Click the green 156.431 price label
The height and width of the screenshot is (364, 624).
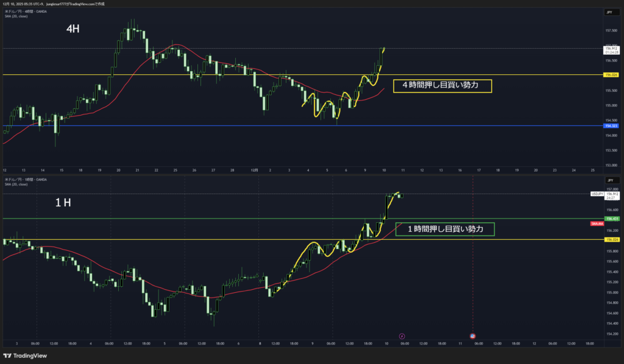click(611, 218)
